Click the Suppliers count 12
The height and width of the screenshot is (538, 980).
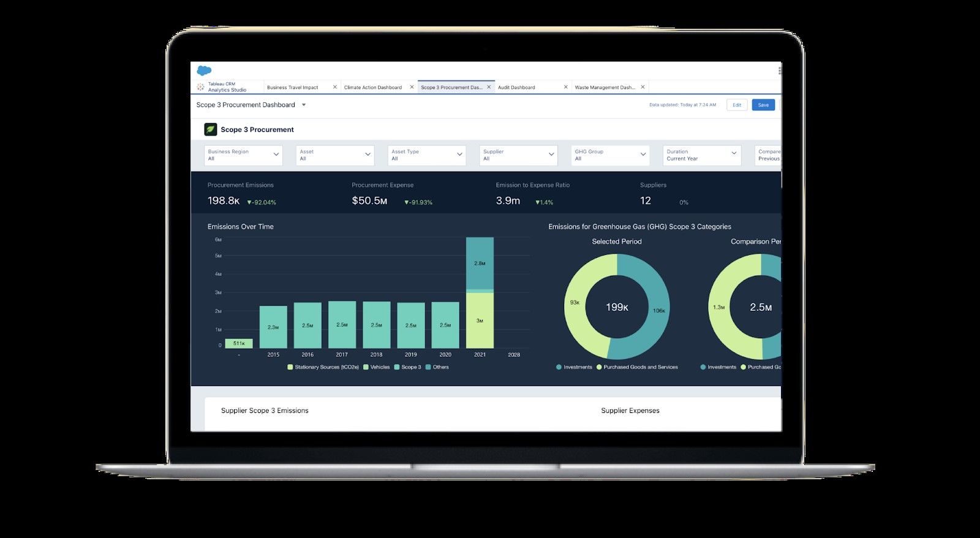pos(646,201)
